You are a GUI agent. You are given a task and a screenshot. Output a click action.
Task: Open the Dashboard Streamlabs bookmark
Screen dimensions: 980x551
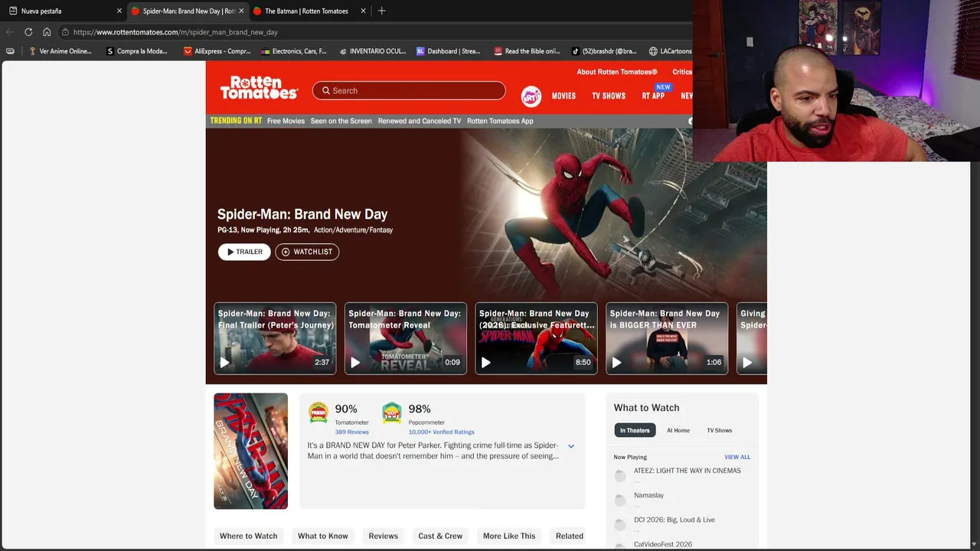(449, 51)
